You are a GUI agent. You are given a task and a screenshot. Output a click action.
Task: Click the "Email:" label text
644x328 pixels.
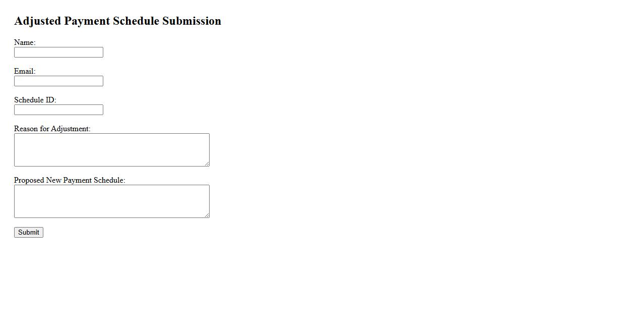click(x=25, y=71)
